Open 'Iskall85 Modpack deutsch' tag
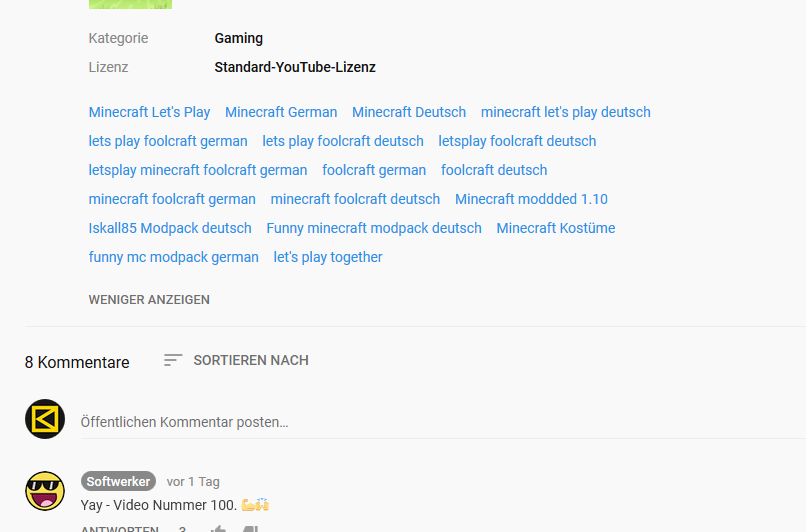This screenshot has width=806, height=532. click(170, 228)
